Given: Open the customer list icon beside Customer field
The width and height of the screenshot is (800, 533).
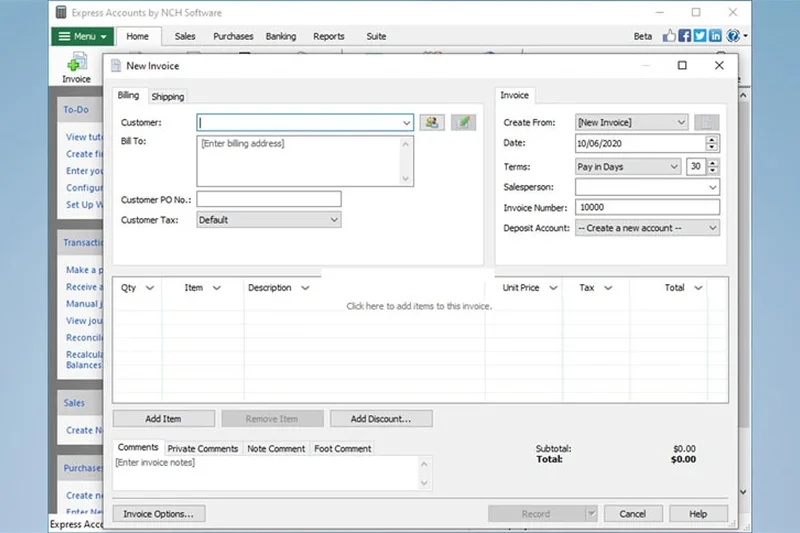Looking at the screenshot, I should tap(432, 122).
